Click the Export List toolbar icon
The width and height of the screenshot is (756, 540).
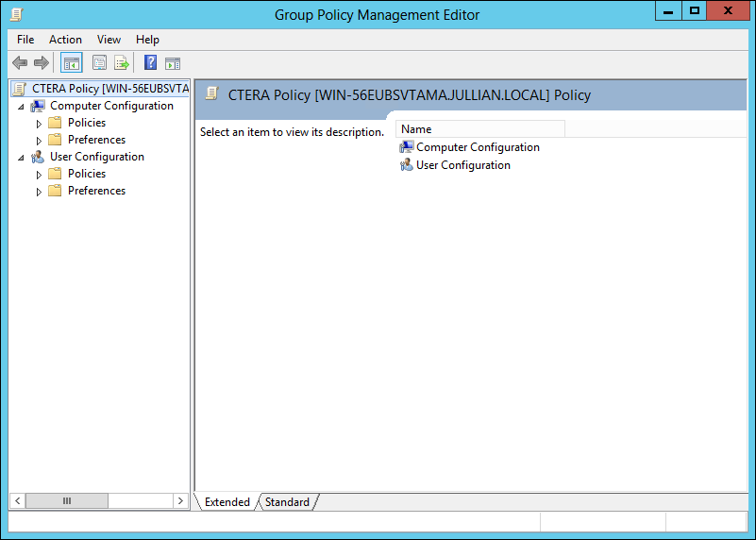click(x=122, y=63)
